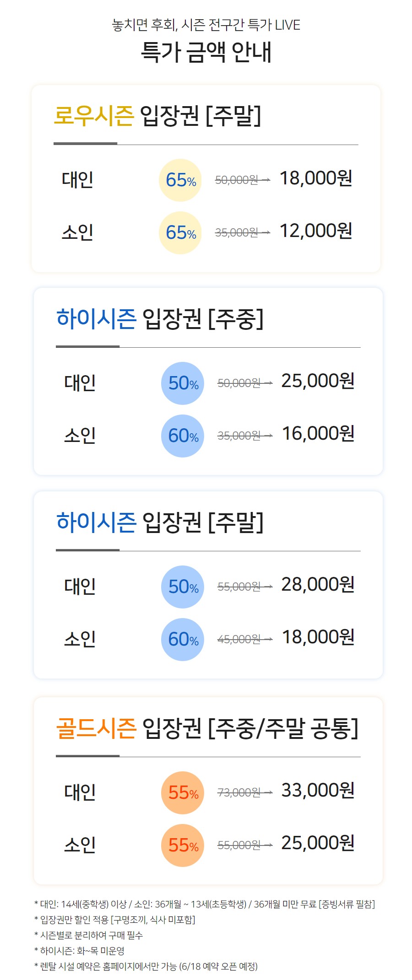Click the 25,000원 high-season weekday adult price
The height and width of the screenshot is (980, 412).
pyautogui.click(x=318, y=381)
